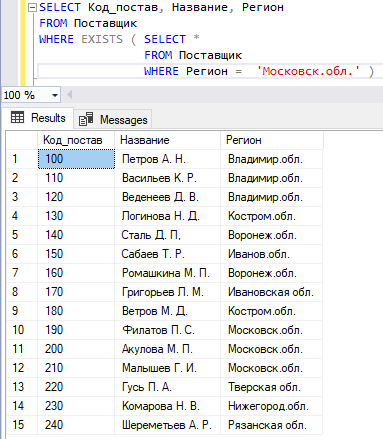The image size is (383, 439).
Task: Click the Тверская обл. region cell
Action: (272, 387)
